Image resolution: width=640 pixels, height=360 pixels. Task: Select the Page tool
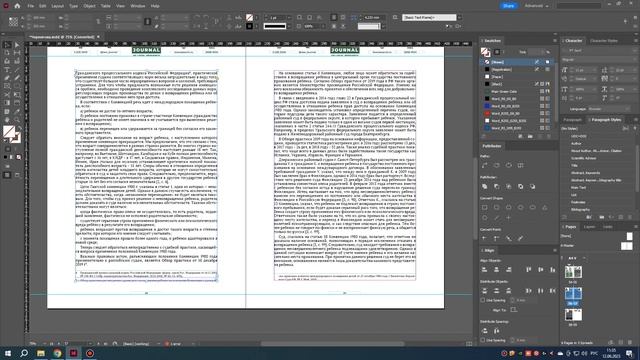click(x=7, y=53)
